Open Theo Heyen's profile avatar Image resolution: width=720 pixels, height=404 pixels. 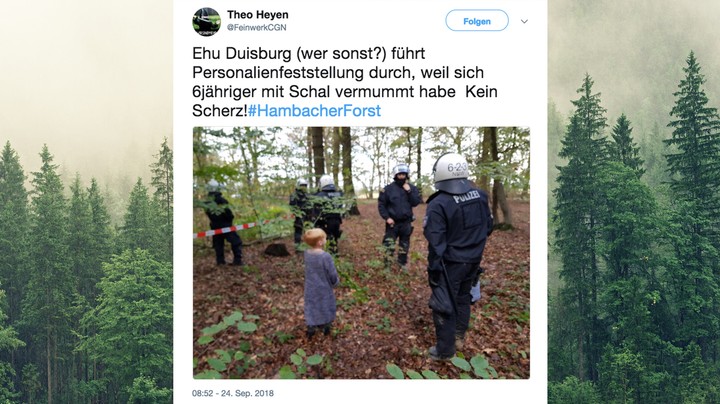[207, 22]
